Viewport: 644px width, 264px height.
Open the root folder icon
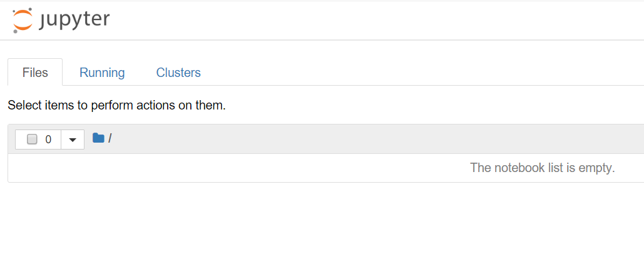pos(98,138)
